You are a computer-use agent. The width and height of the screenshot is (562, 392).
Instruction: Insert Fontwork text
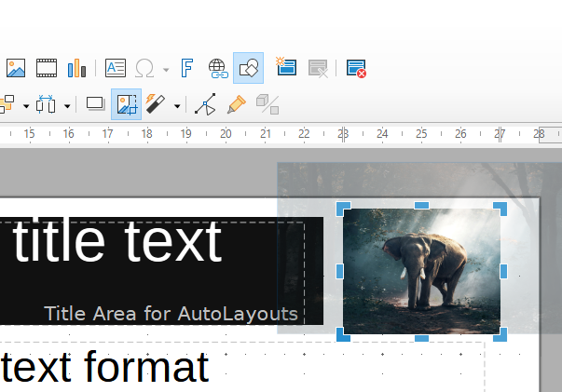tap(186, 68)
